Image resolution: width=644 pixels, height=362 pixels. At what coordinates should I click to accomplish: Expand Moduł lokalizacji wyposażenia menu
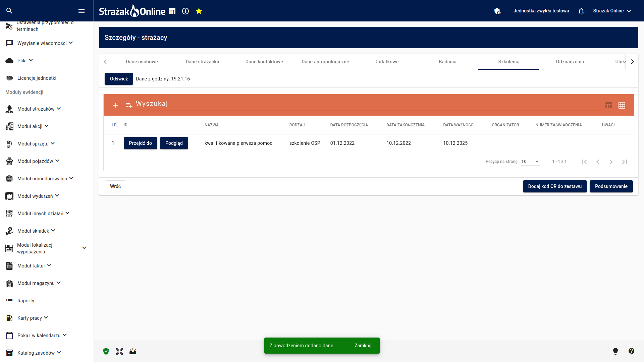pos(47,248)
